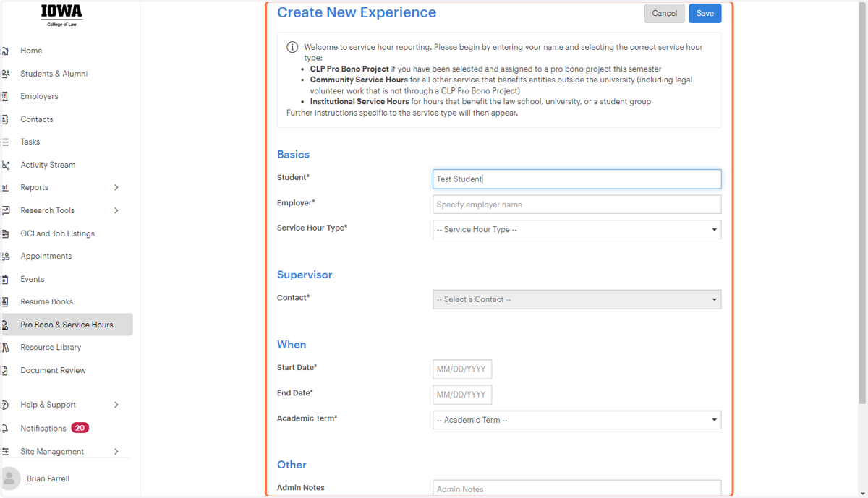Click the Help & Support question icon
This screenshot has width=868, height=498.
(x=5, y=405)
